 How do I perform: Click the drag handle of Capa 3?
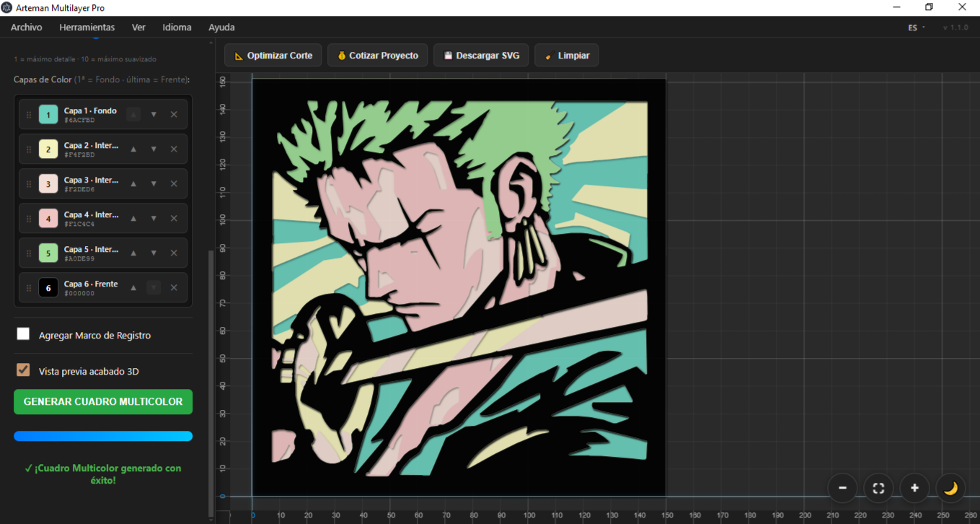(29, 183)
